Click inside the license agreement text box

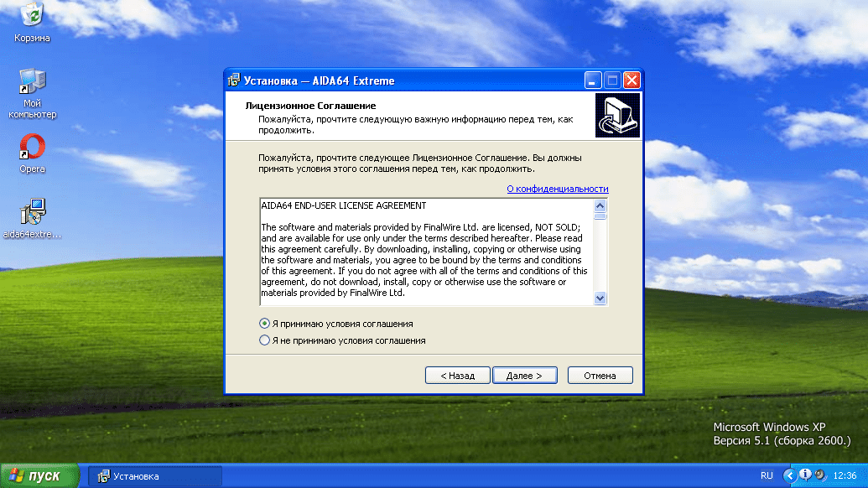coord(426,252)
